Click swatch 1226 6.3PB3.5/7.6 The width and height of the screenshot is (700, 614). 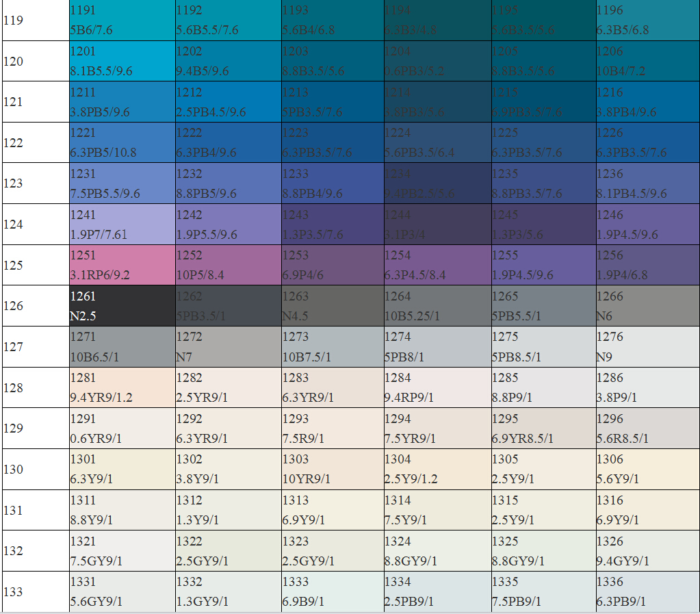(648, 143)
